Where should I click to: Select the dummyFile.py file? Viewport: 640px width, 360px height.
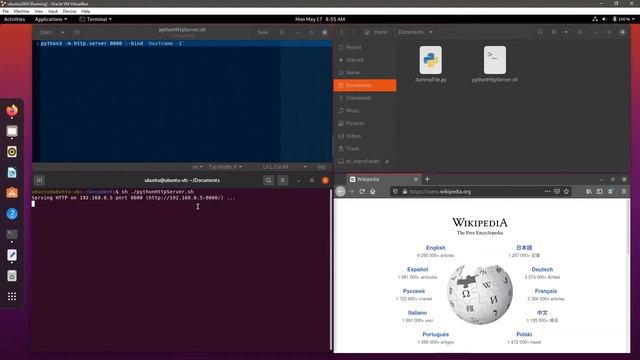[431, 64]
